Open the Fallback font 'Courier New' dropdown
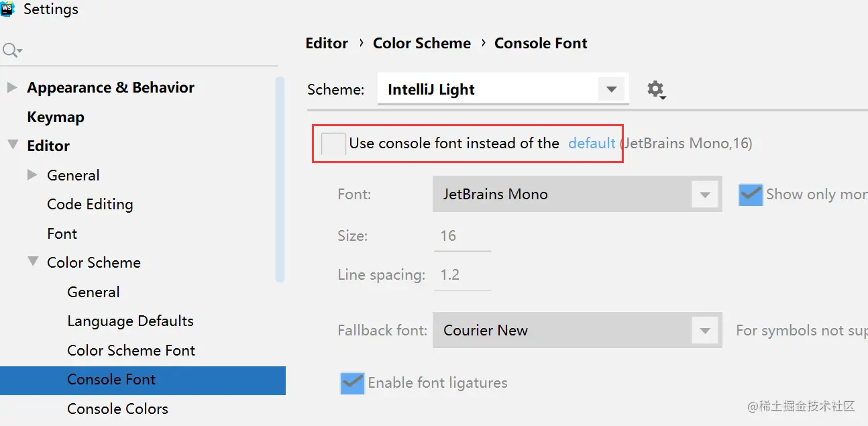This screenshot has width=868, height=426. pos(704,331)
